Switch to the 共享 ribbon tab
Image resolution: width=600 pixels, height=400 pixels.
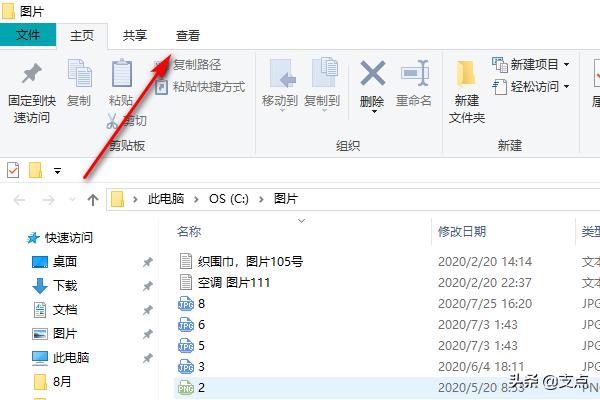(x=135, y=36)
